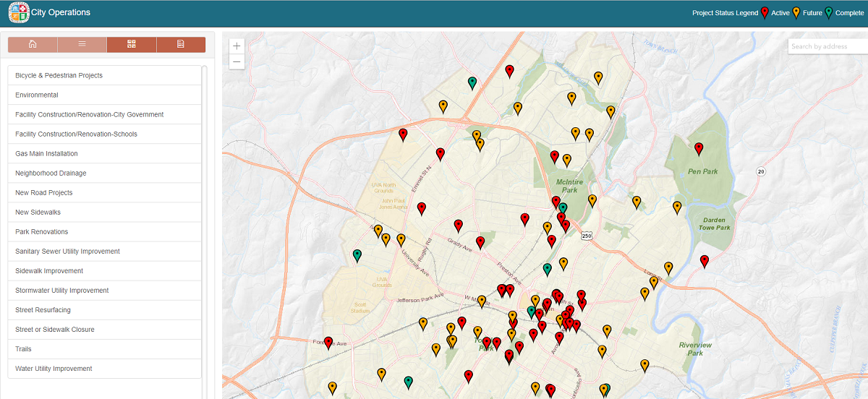Select Park Renovations category
This screenshot has width=868, height=399.
pos(104,231)
